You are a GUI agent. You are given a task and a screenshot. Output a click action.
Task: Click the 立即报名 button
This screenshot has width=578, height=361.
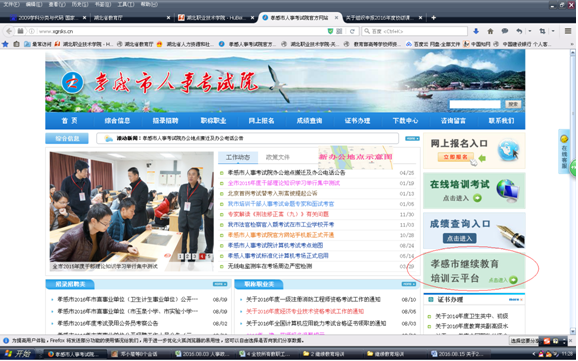click(x=456, y=157)
